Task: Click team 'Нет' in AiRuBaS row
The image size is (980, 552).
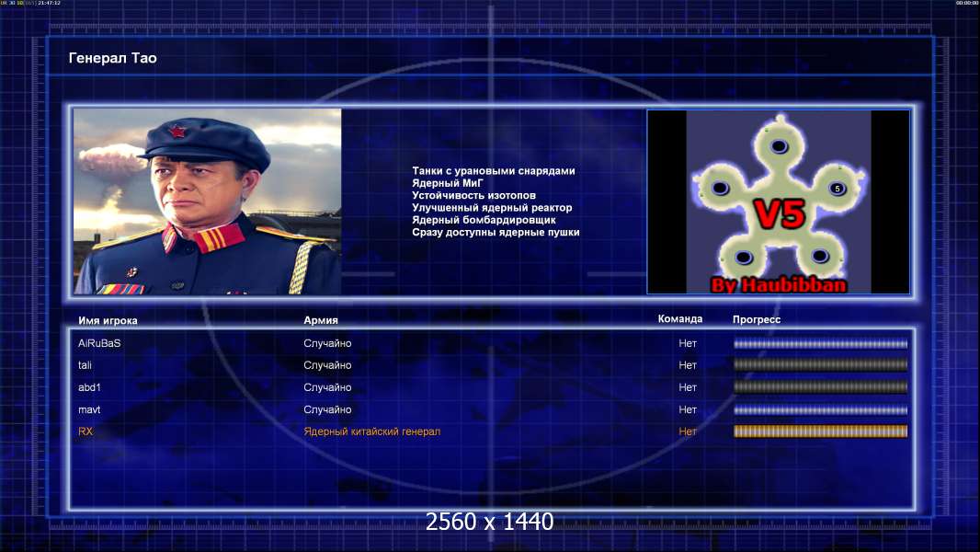Action: click(688, 343)
